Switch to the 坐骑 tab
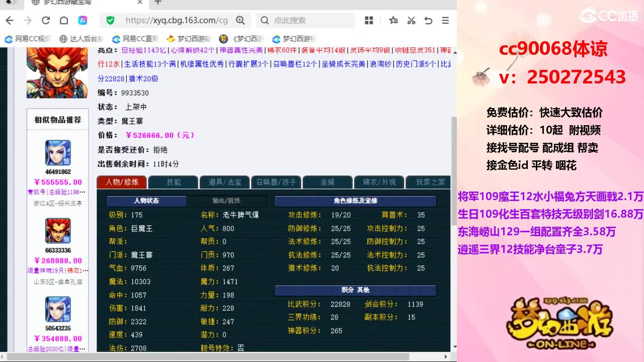This screenshot has height=362, width=644. point(328,182)
